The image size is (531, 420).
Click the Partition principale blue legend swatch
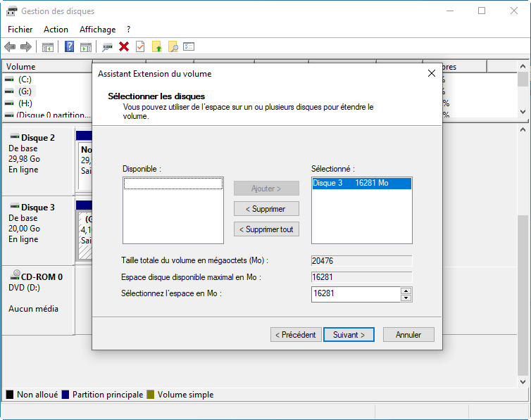65,394
